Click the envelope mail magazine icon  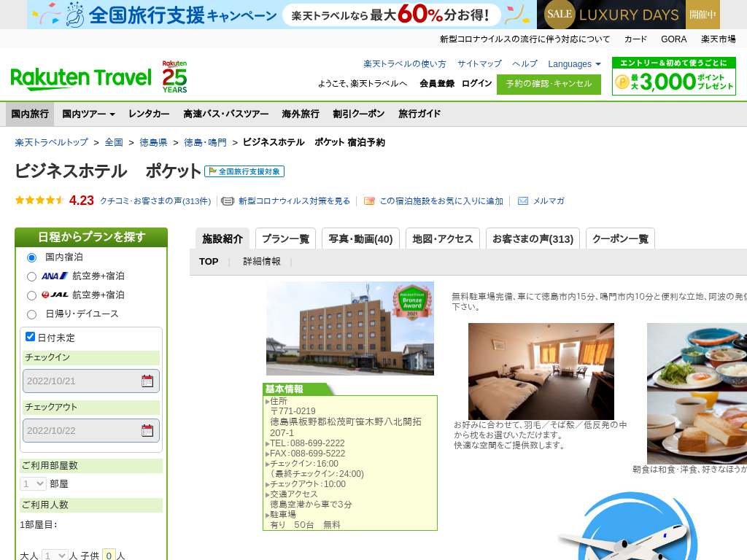(522, 201)
